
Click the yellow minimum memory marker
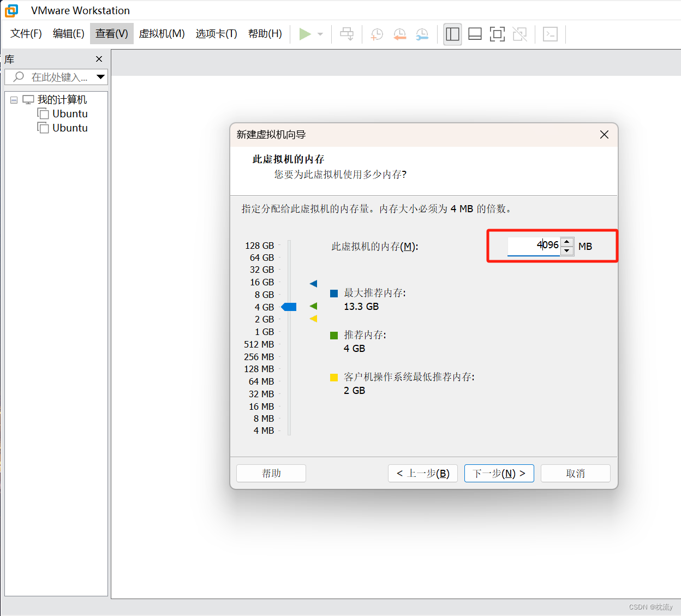pos(313,319)
